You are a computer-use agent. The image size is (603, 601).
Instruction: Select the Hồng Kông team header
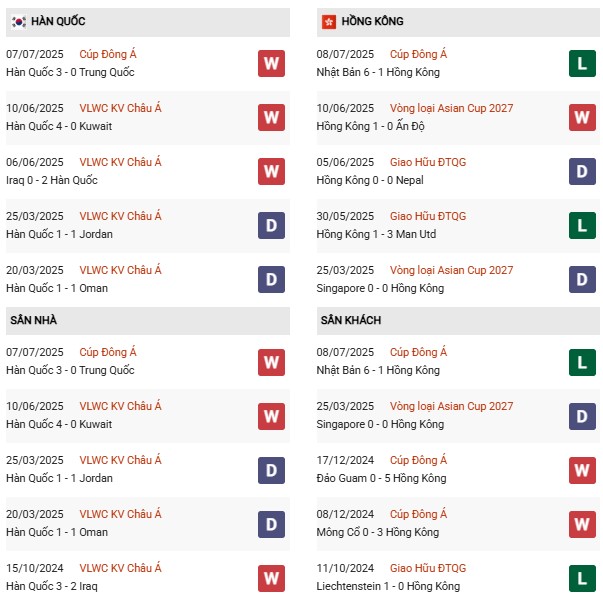(373, 22)
